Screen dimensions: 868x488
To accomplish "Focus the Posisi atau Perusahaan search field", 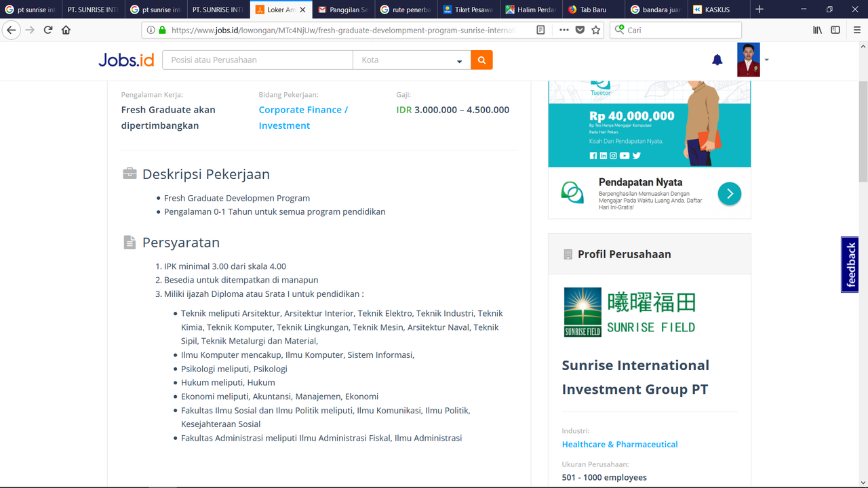I will 258,60.
